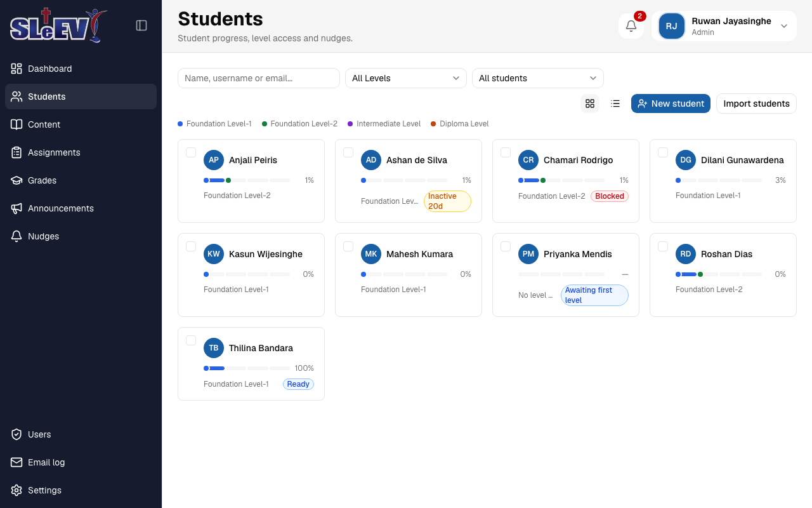Collapse the sidebar panel icon
The image size is (812, 508).
[x=141, y=25]
